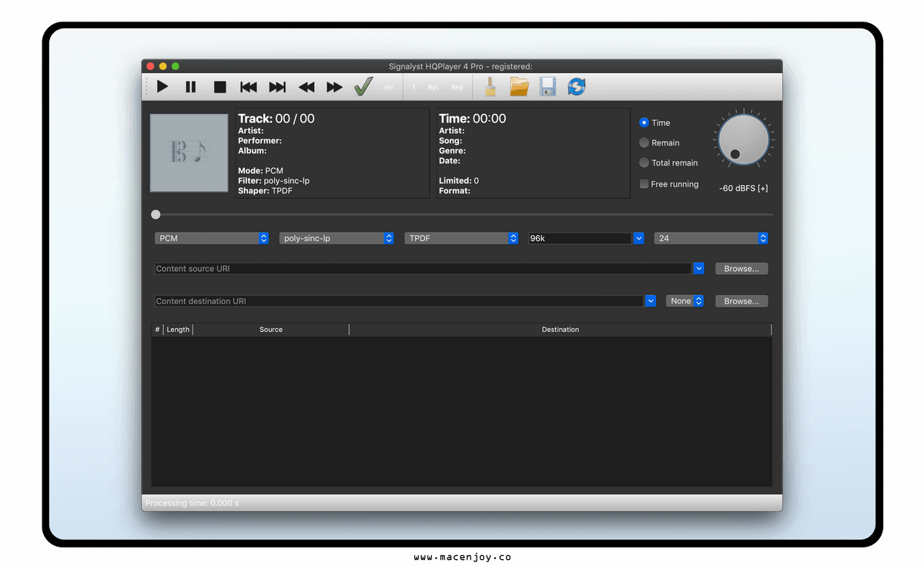924x566 pixels.
Task: Click the Shaper: TPDF info line
Action: 264,191
